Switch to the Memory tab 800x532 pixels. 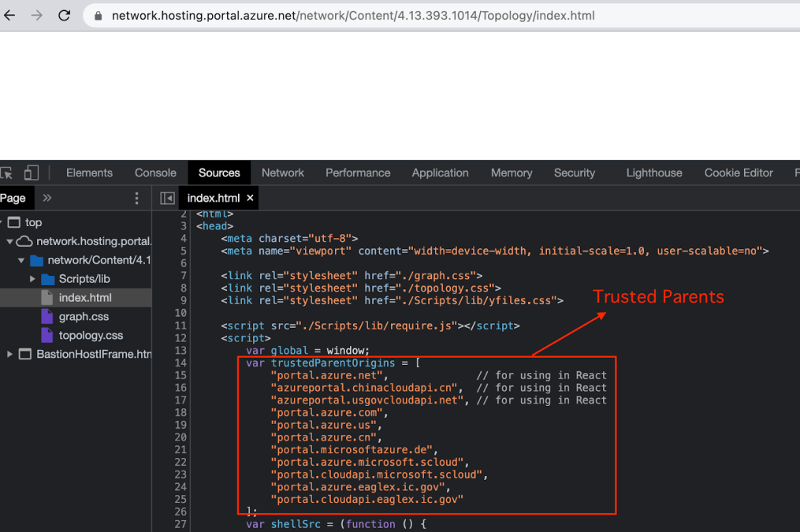[x=512, y=173]
